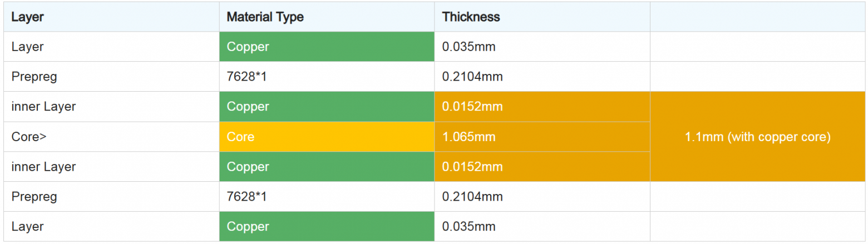This screenshot has height=244, width=868.
Task: Select the lower "Prepreg" layer cell
Action: pos(34,197)
